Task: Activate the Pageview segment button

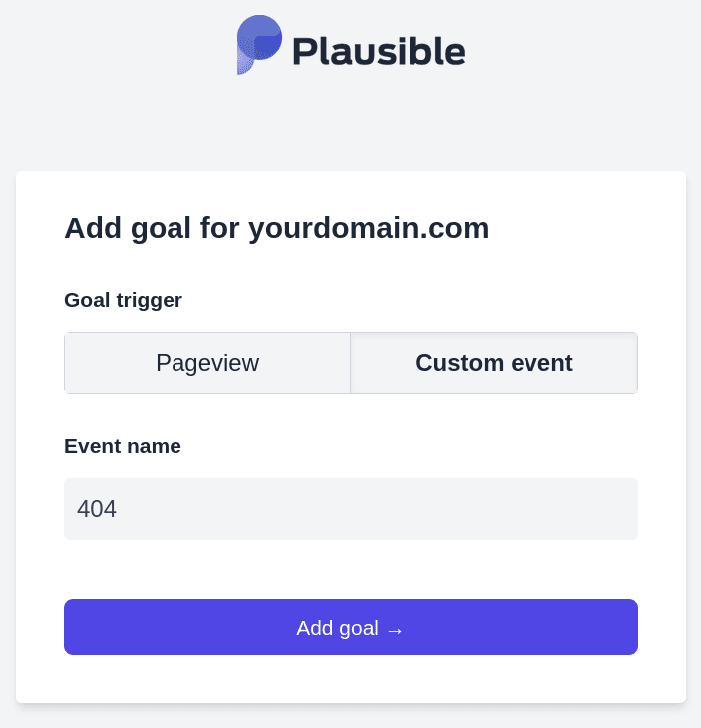Action: point(207,363)
